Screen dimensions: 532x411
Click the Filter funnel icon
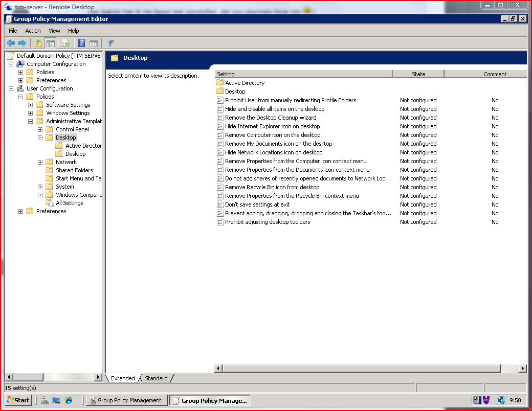click(109, 43)
